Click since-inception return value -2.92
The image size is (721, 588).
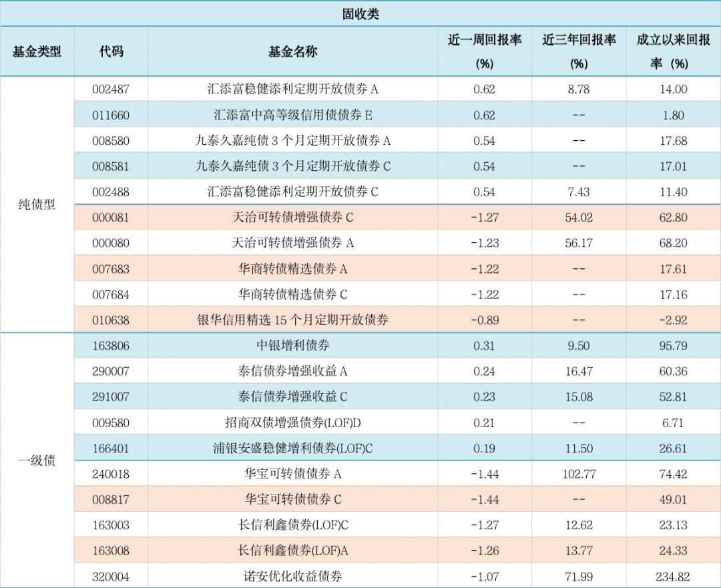(673, 320)
